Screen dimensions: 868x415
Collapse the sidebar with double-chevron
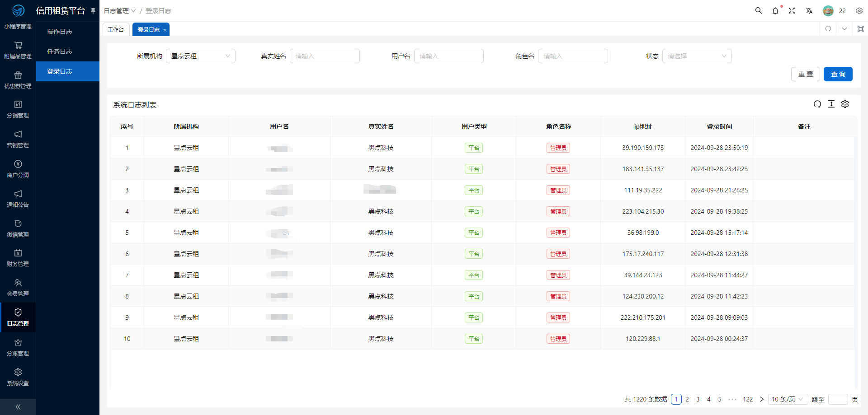[18, 407]
